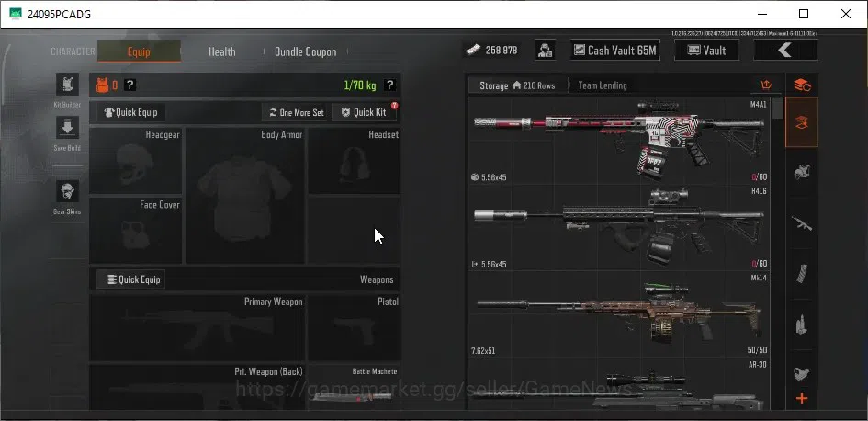The image size is (868, 421).
Task: Click the storage upgrade icon near Team Lending
Action: click(x=766, y=85)
